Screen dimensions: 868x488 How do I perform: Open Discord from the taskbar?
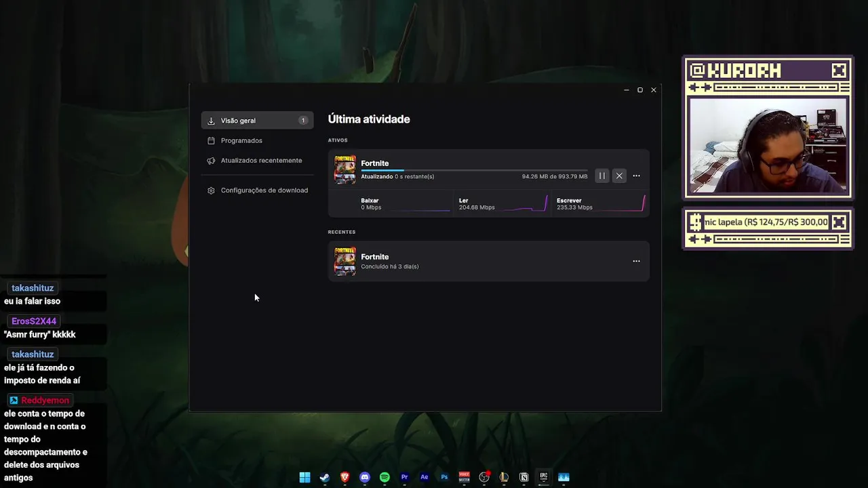pos(365,477)
